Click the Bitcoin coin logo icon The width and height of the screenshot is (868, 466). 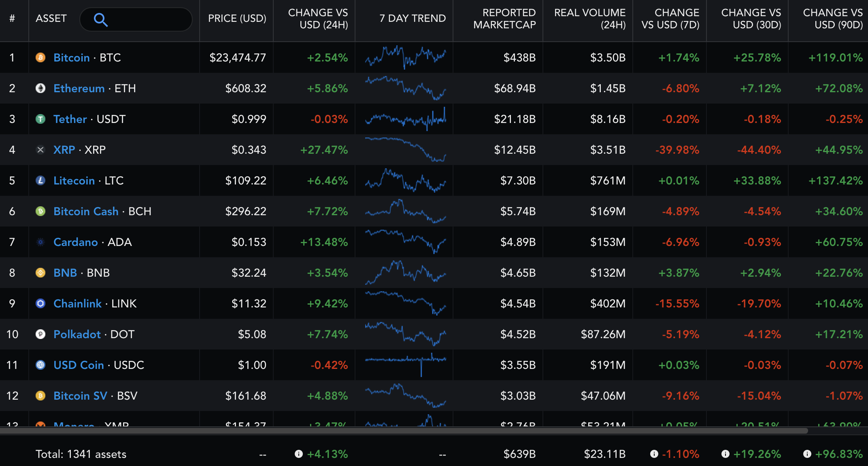coord(40,57)
